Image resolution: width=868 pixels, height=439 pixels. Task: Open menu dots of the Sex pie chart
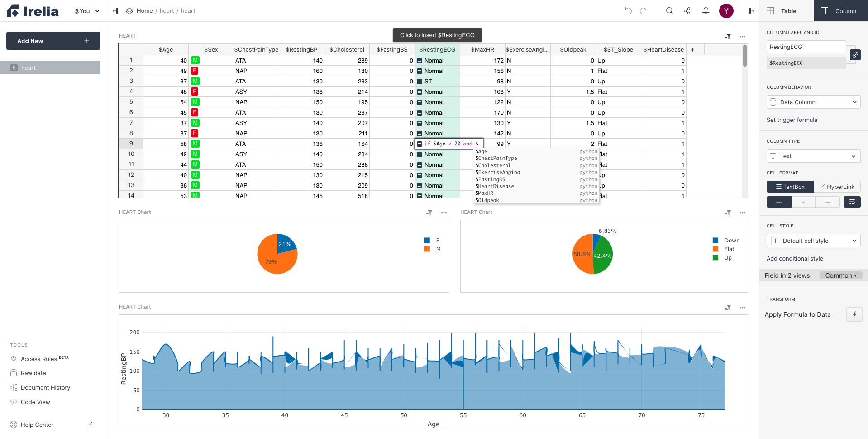tap(444, 212)
